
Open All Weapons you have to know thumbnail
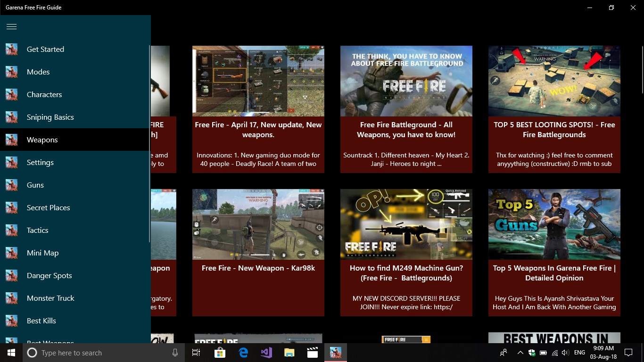click(406, 81)
